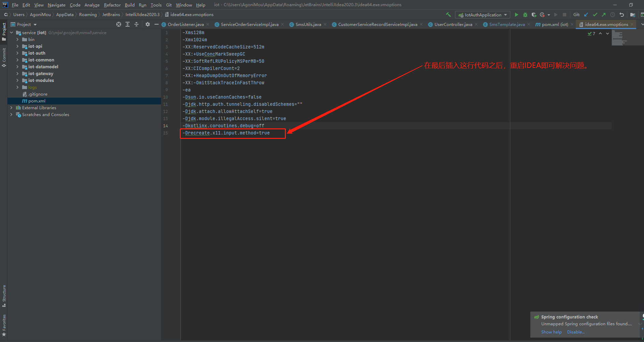Open the Git menu
This screenshot has width=644, height=342.
pos(169,5)
